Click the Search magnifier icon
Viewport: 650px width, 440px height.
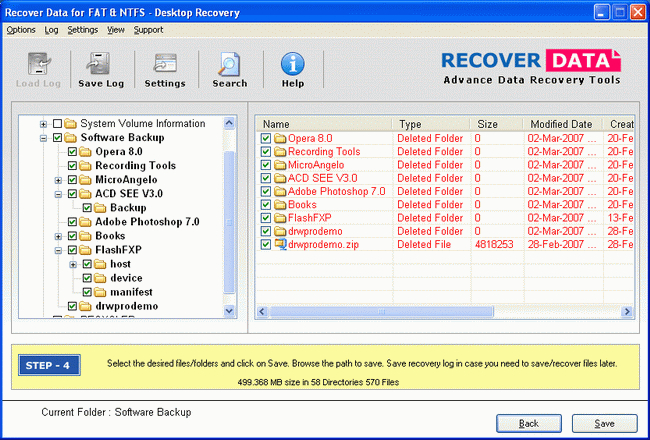[229, 70]
